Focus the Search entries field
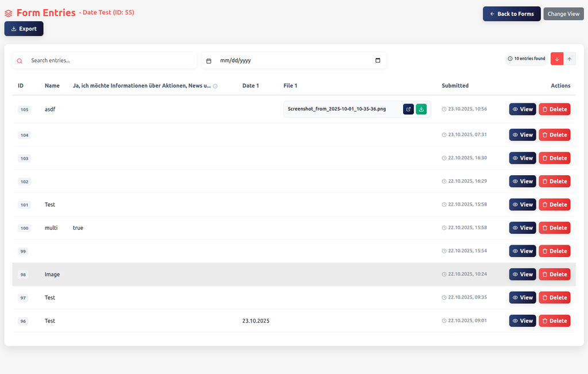Screen dimensions: 588x374 pyautogui.click(x=105, y=60)
